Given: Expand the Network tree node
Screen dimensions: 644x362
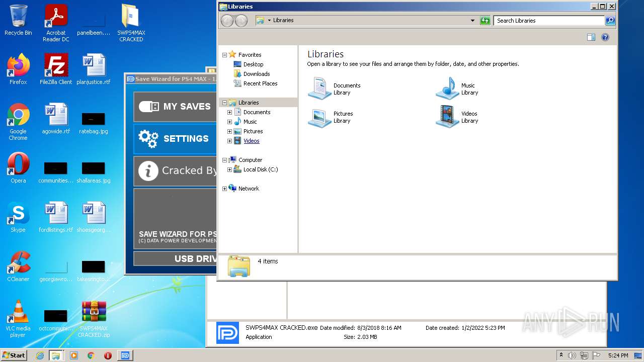Looking at the screenshot, I should tap(224, 189).
